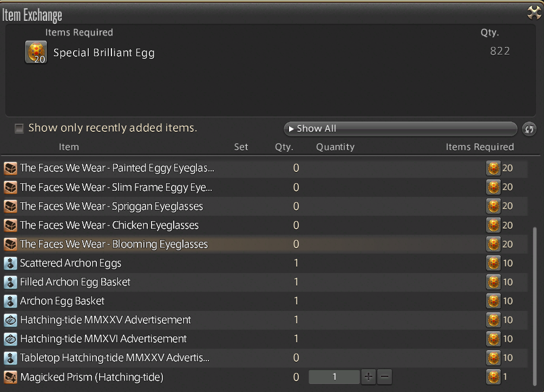This screenshot has height=392, width=544.
Task: Click the egg cost icon for Archon Egg Basket
Action: click(493, 301)
